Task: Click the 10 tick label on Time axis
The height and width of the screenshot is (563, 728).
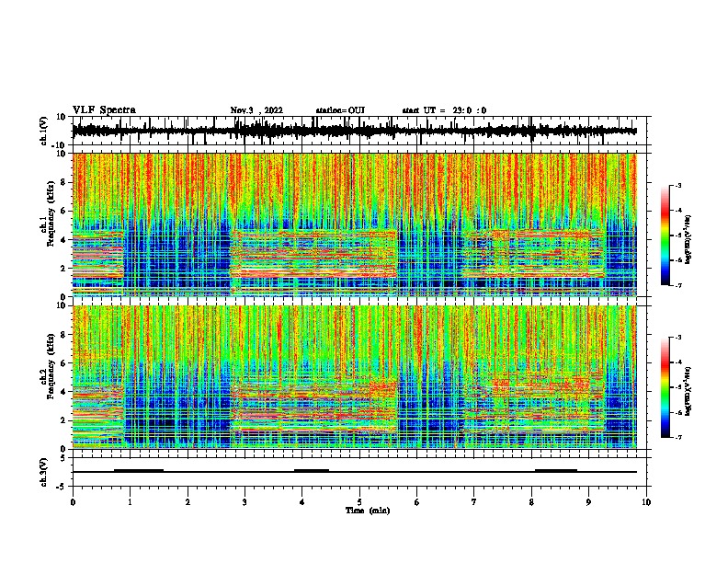Action: [646, 502]
